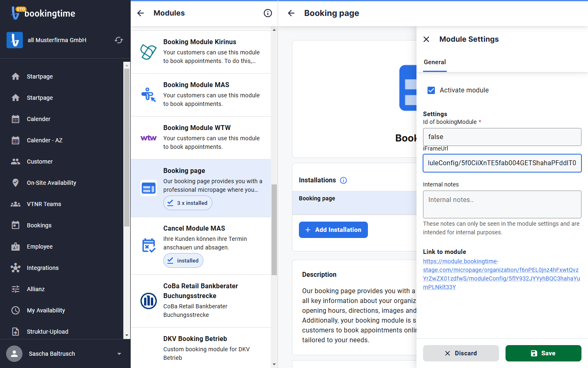Viewport: 588px width, 368px height.
Task: Click the Allianz sliders icon
Action: [16, 289]
